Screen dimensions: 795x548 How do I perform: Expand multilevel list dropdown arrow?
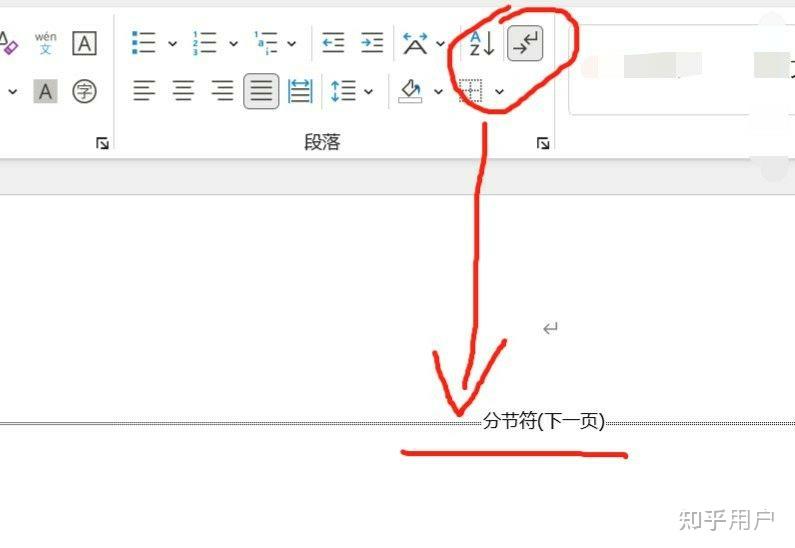pyautogui.click(x=292, y=44)
